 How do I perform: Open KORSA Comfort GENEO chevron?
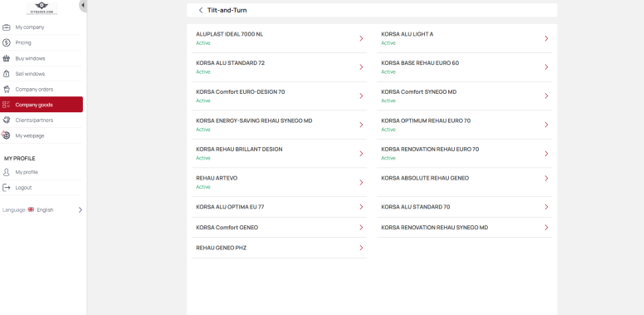362,228
